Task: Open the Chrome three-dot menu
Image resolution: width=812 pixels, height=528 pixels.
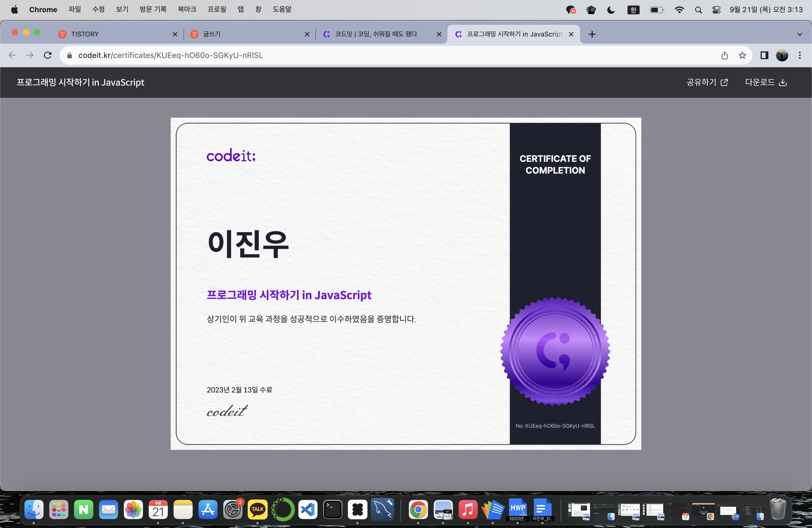Action: click(x=800, y=55)
